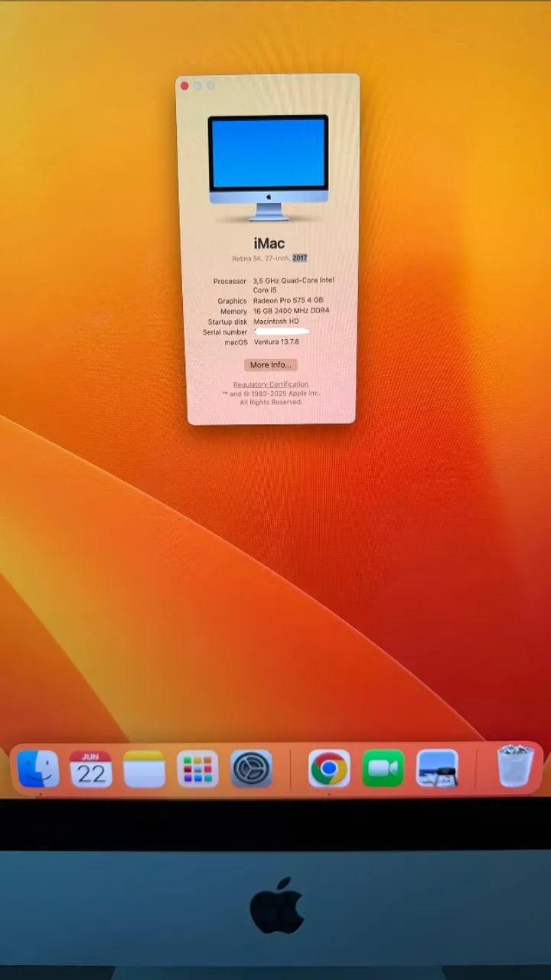Click the iMac computer image
Screen dimensions: 551x980
tap(268, 168)
